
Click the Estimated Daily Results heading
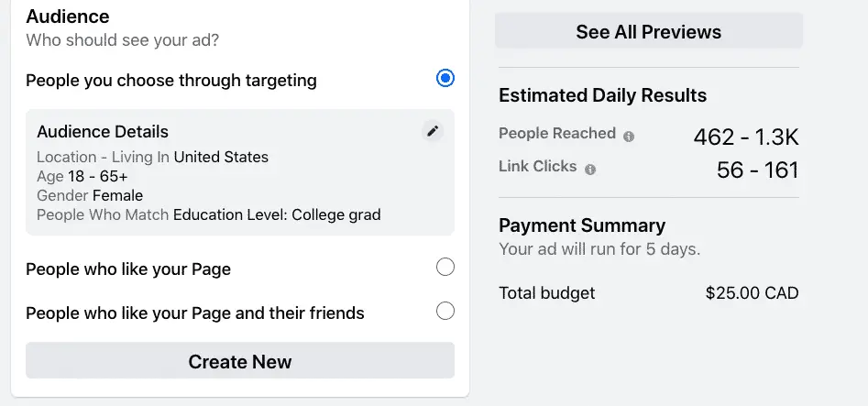pos(602,95)
